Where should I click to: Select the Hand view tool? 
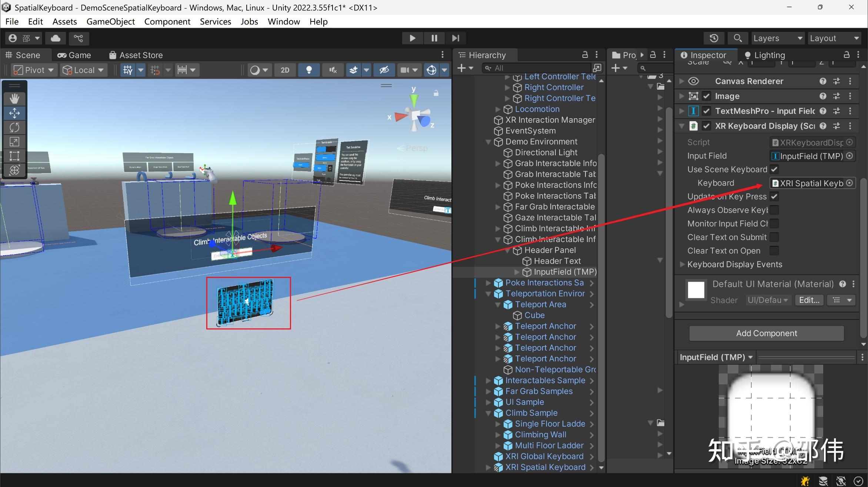click(x=14, y=99)
